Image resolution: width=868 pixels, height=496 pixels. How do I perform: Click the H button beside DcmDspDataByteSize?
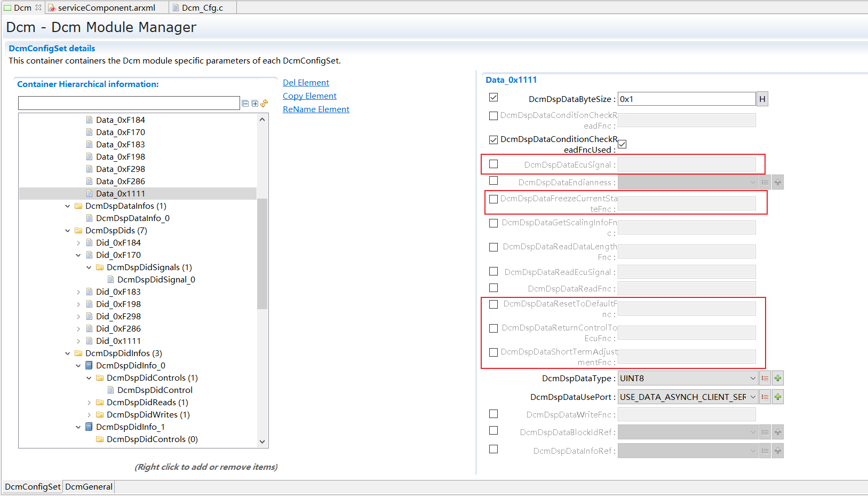point(762,99)
